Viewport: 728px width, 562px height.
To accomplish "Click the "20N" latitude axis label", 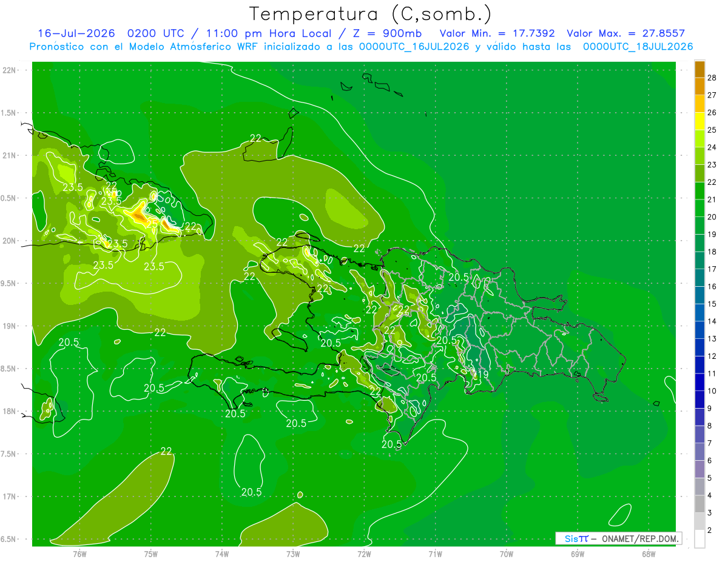I will pyautogui.click(x=8, y=241).
